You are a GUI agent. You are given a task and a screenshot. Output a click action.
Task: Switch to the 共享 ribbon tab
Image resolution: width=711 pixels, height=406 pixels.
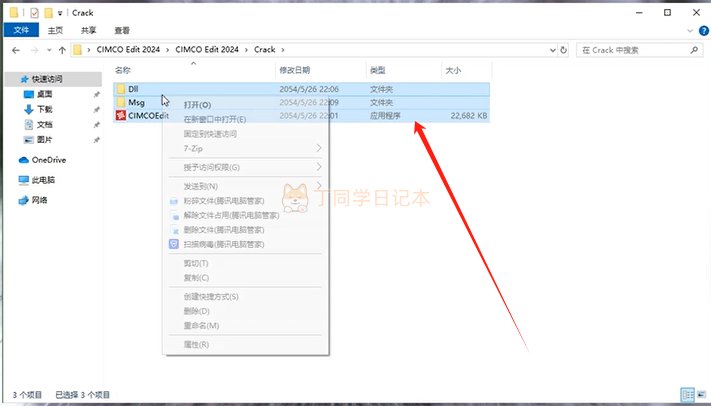coord(88,30)
